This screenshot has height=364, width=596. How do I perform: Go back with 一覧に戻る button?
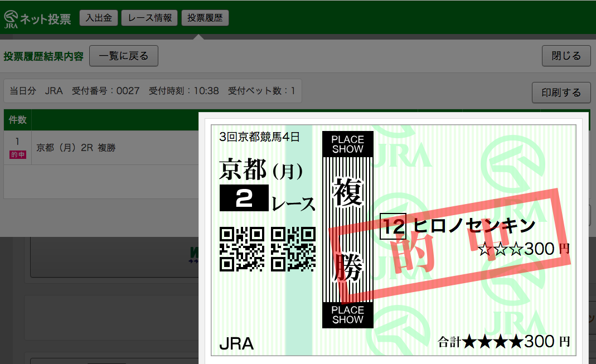[124, 56]
